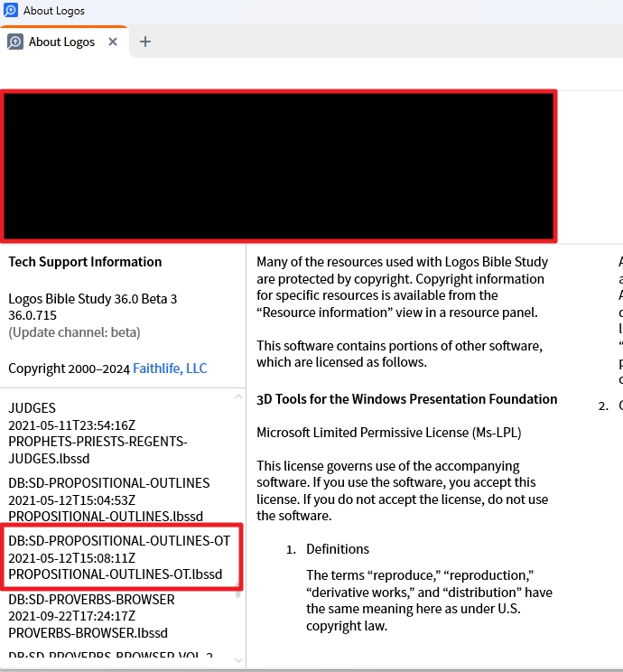Click the PROPOSITIONAL-OUTLINES-OT.lbssd file name
Image resolution: width=623 pixels, height=672 pixels.
point(116,574)
